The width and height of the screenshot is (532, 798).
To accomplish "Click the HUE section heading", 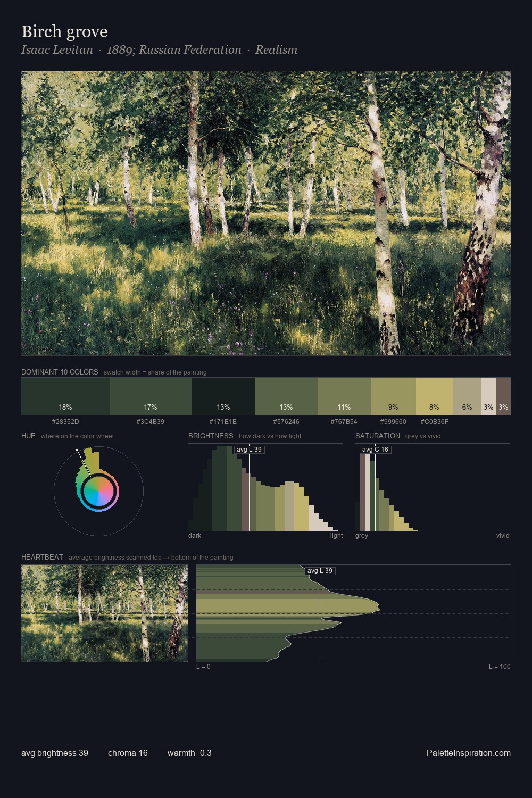I will pyautogui.click(x=28, y=436).
